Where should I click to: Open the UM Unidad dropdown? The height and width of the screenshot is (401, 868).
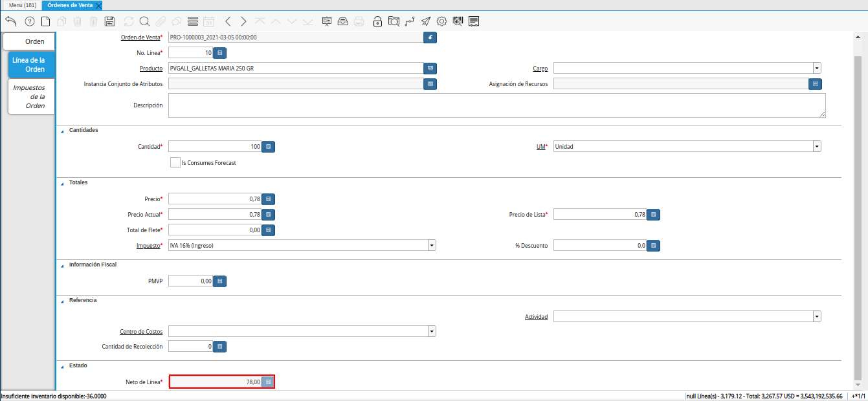pos(817,147)
